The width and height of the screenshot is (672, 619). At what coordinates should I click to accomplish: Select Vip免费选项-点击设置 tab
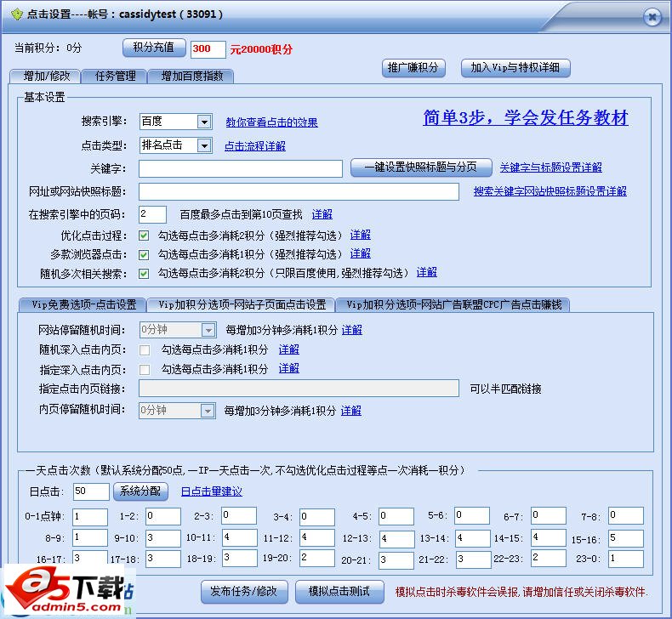(83, 304)
